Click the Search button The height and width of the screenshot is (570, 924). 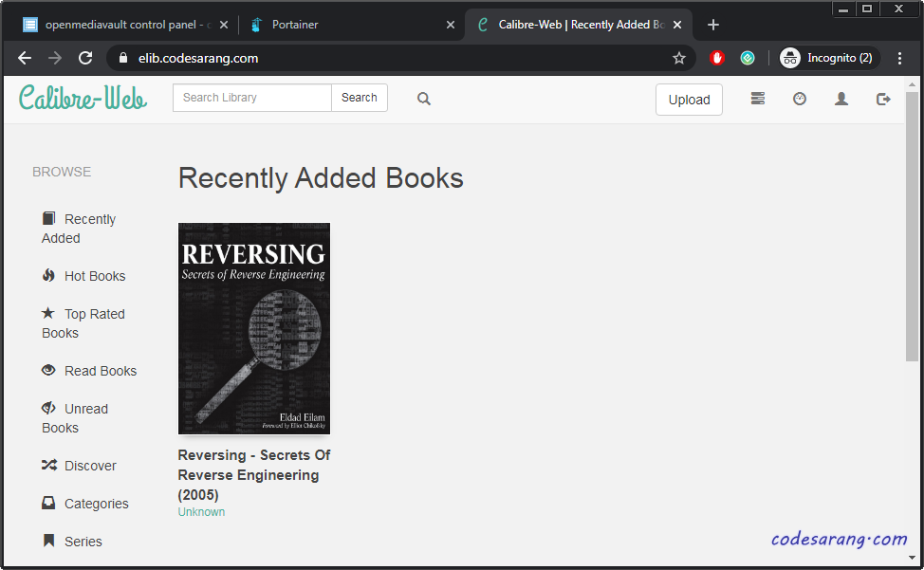(x=359, y=98)
